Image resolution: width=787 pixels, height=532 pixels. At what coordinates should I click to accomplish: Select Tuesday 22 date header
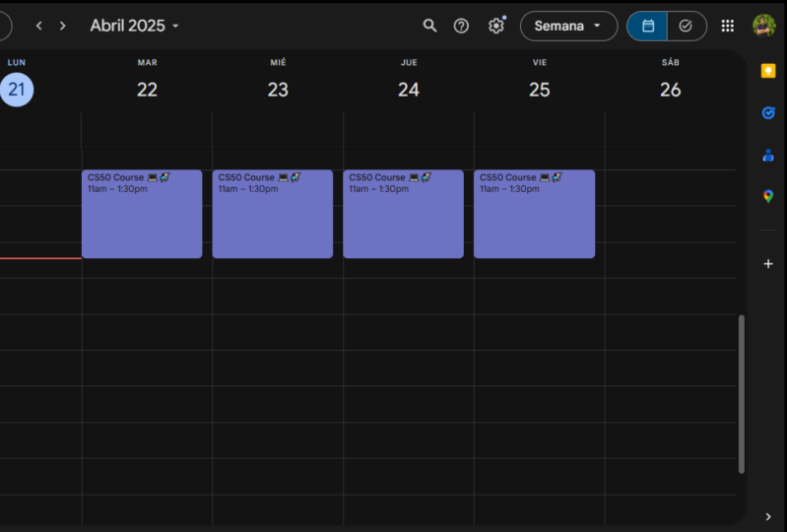[x=147, y=90]
